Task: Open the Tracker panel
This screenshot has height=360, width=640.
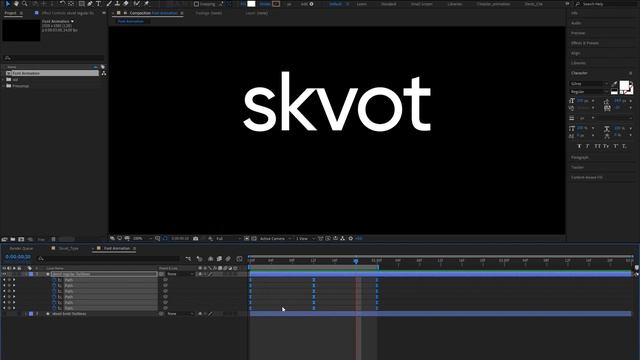Action: point(578,167)
